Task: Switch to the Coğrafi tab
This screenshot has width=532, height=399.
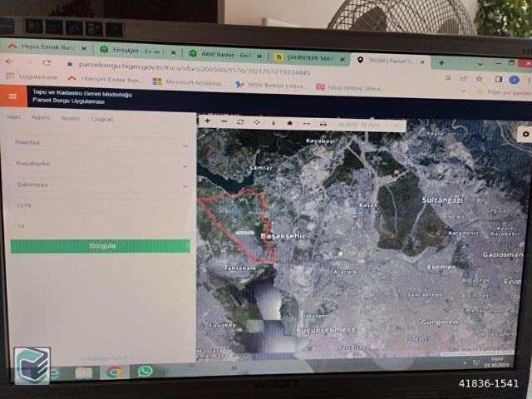Action: [101, 119]
